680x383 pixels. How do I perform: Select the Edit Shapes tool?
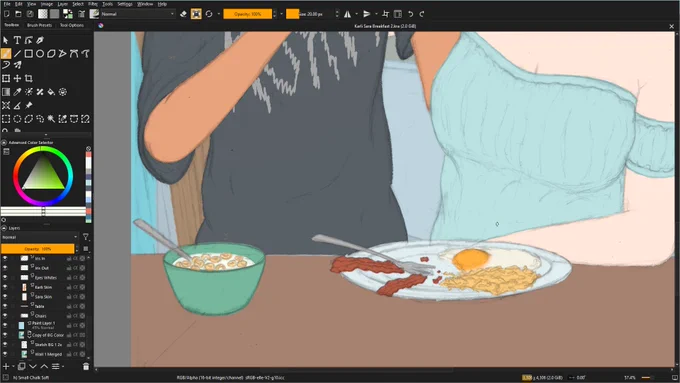click(x=29, y=40)
